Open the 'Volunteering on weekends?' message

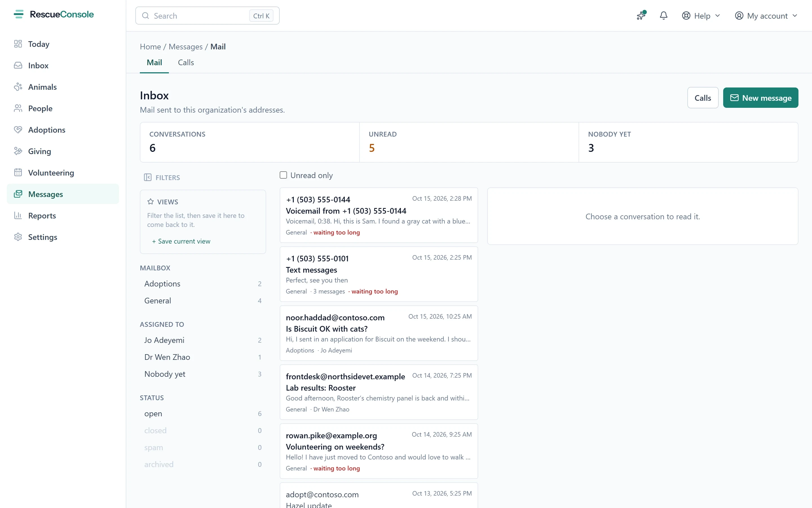pos(379,451)
